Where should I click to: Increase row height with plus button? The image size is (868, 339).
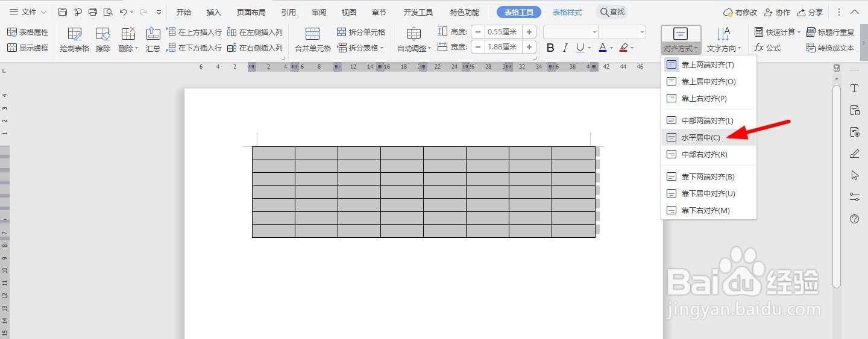[529, 32]
